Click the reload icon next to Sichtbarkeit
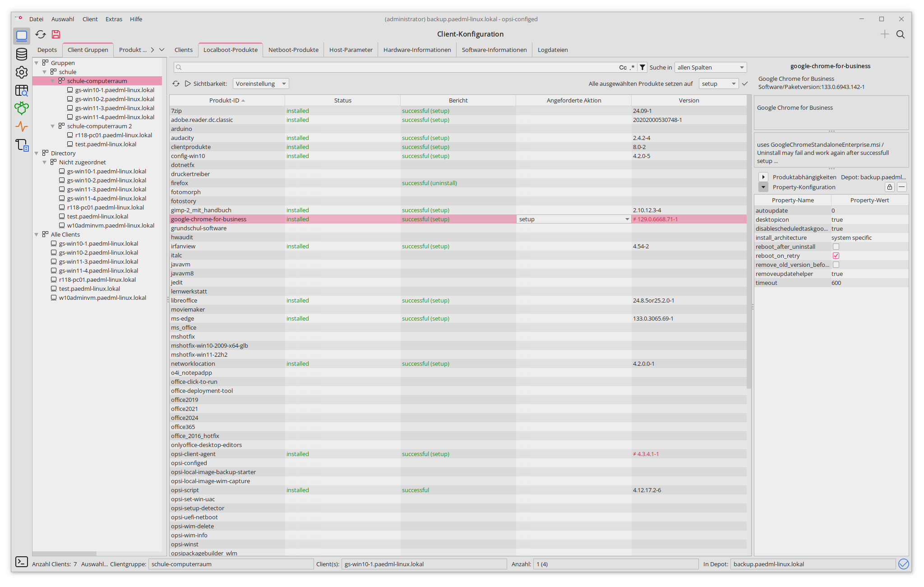Screen dimensions: 924x587 [x=176, y=84]
